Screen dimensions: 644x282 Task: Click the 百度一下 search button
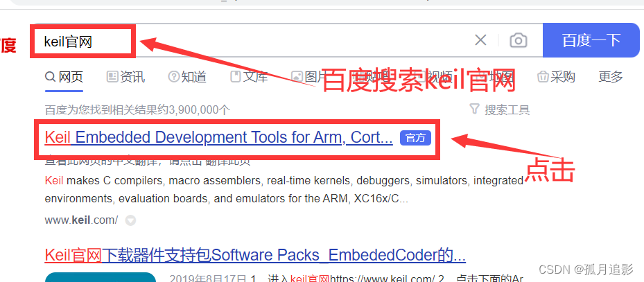(591, 40)
